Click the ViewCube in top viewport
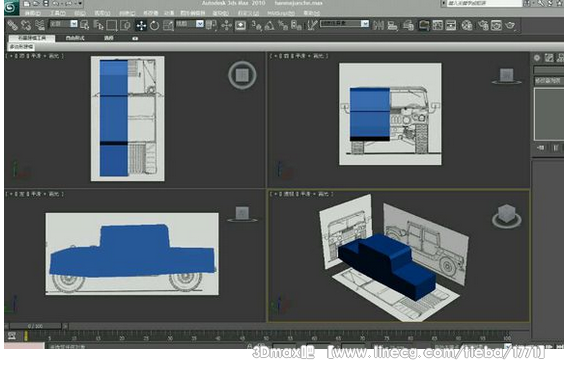 [x=242, y=75]
